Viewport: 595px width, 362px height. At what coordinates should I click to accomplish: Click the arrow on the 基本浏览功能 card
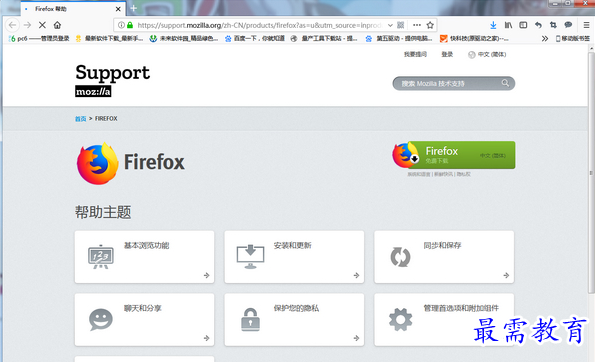point(206,275)
